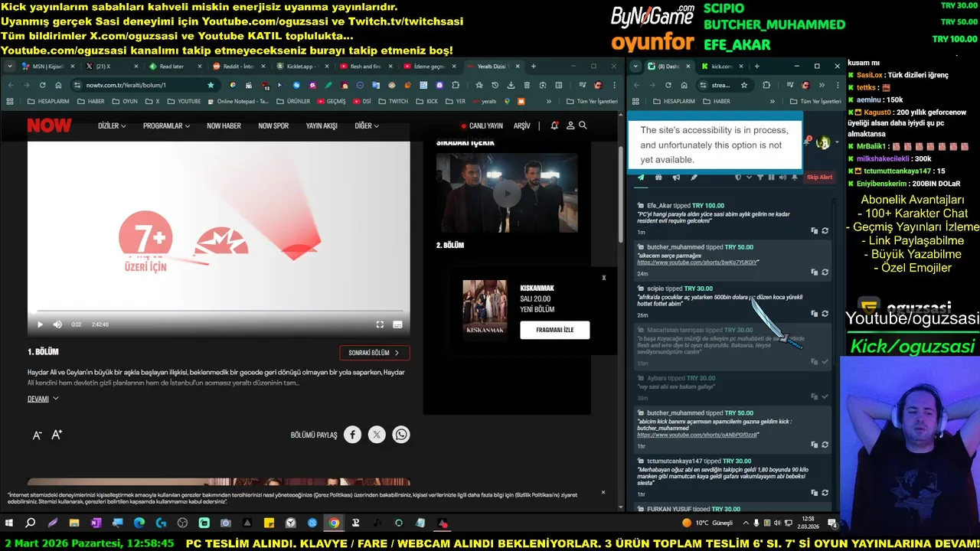
Task: Go to next episode with SONRAKİ BÖLÜM
Action: pos(374,353)
